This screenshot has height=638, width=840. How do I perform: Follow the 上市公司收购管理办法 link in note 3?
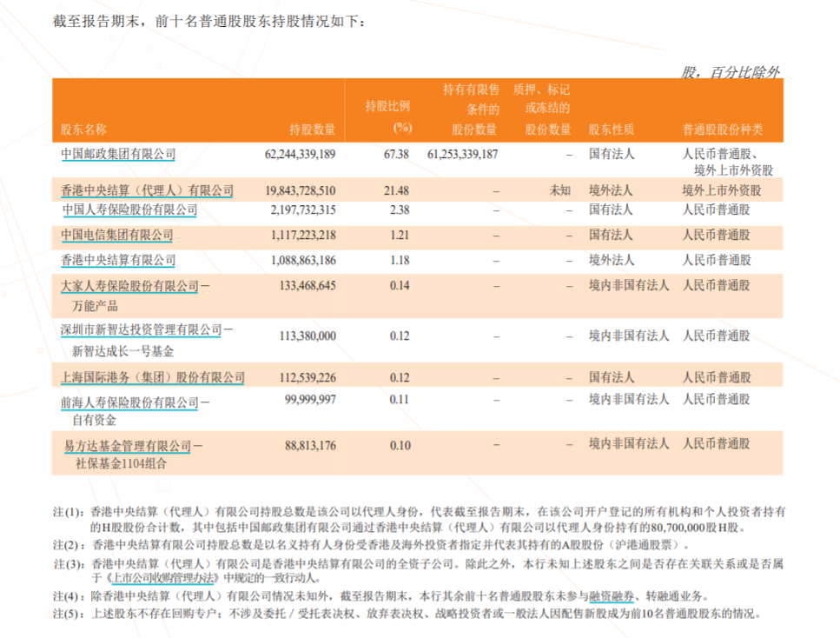[162, 578]
